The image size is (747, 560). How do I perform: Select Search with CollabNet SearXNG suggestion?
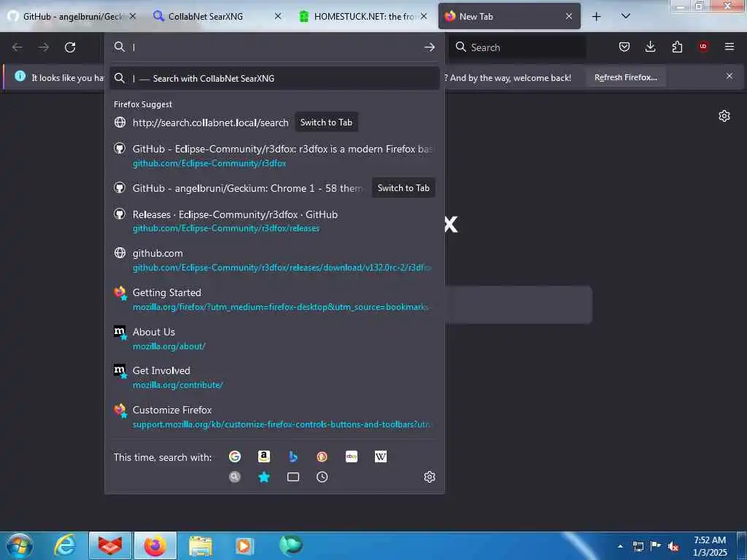click(274, 78)
